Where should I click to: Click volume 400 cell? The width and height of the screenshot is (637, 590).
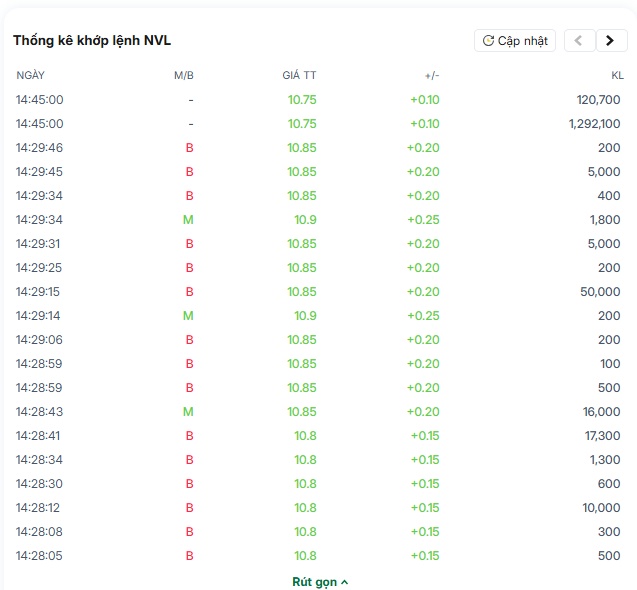click(609, 195)
